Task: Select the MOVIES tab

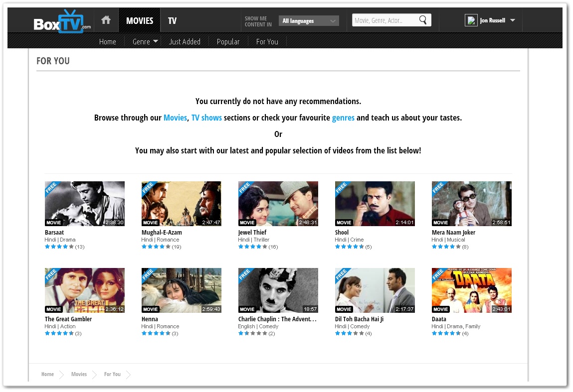Action: (x=139, y=20)
